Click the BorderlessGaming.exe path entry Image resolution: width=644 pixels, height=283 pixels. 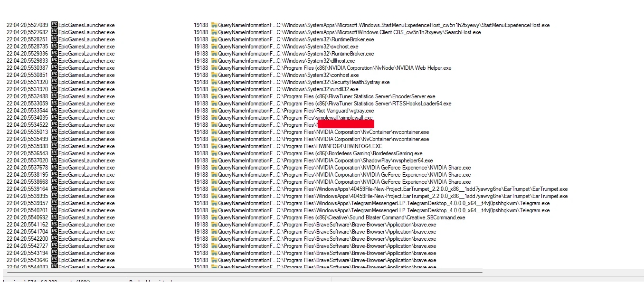click(350, 153)
